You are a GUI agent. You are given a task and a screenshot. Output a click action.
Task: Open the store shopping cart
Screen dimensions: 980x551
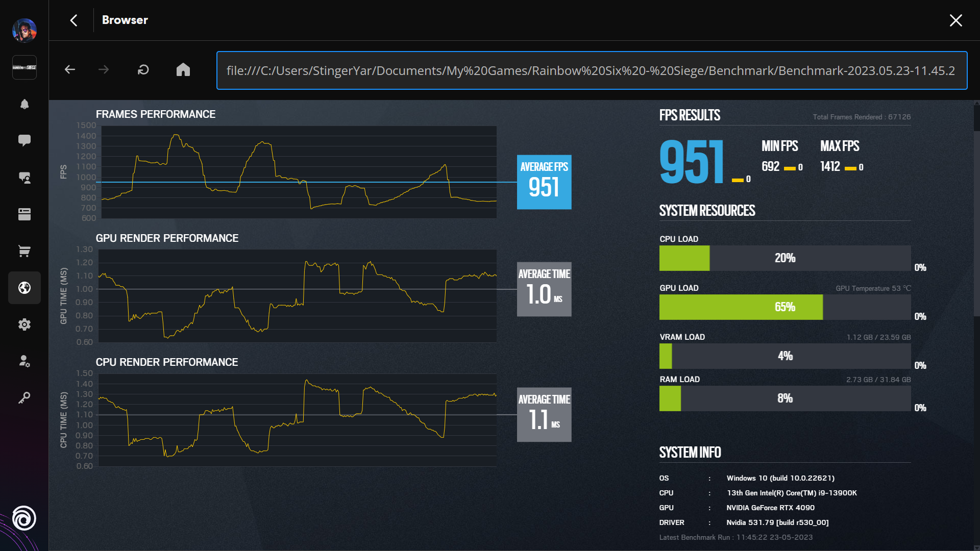24,251
